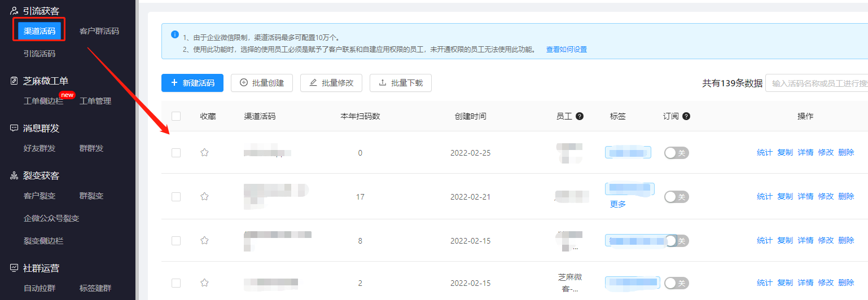
Task: Turn on subscription for the 2022-02-21 row
Action: point(676,197)
